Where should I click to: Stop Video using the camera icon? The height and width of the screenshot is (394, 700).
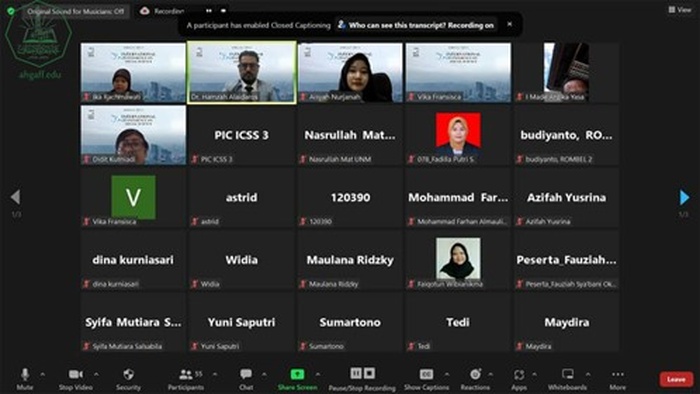75,379
